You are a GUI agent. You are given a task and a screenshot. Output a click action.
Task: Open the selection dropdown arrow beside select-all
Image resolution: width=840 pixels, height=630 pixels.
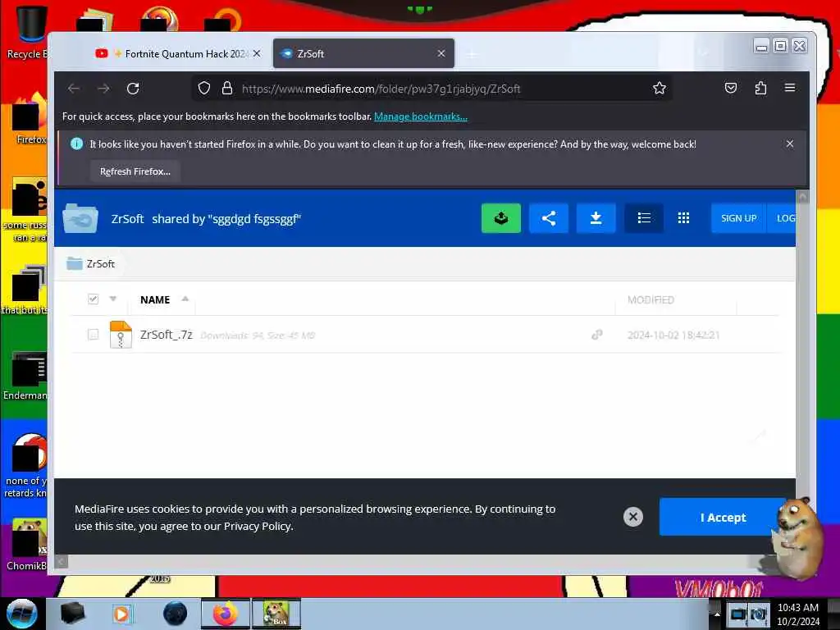[x=113, y=299]
